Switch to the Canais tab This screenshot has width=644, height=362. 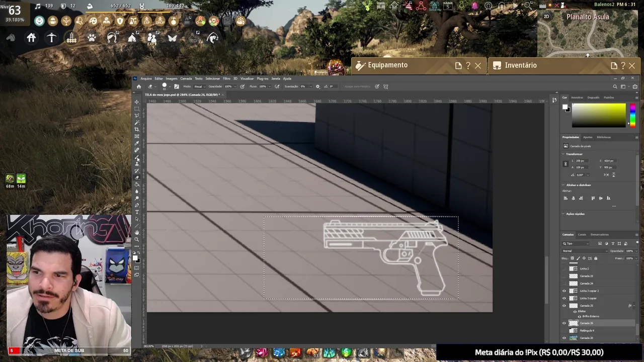582,235
